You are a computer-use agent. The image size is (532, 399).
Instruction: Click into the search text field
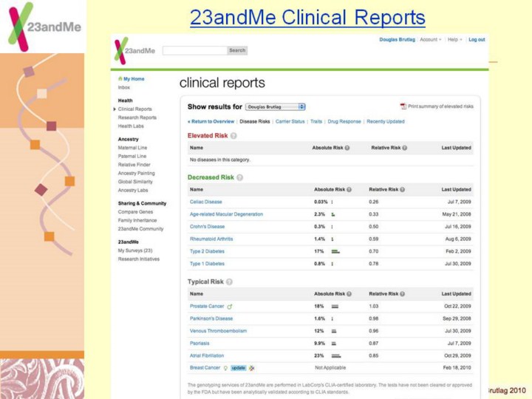pos(194,51)
